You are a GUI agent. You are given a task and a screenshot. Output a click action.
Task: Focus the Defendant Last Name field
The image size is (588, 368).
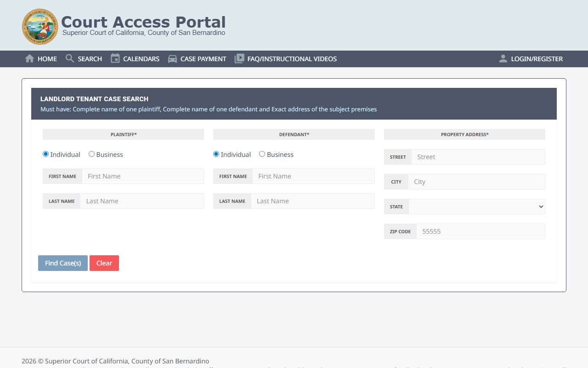[313, 201]
